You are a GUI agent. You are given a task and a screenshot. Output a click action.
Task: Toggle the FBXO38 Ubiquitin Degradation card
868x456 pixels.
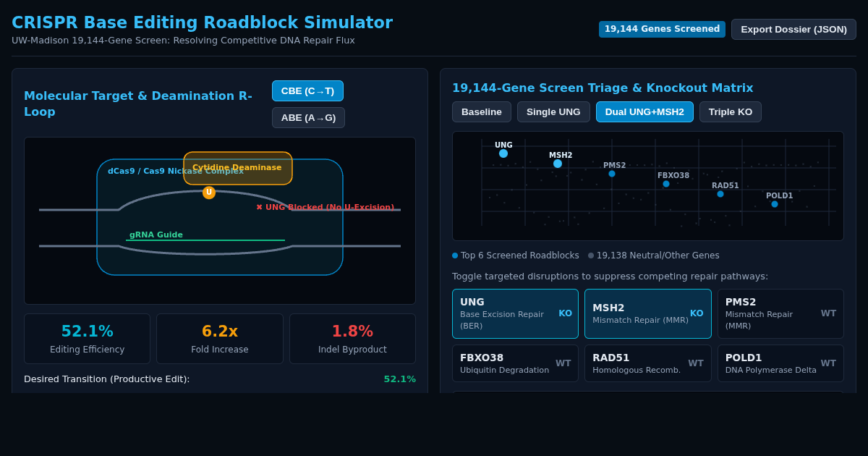pyautogui.click(x=515, y=363)
